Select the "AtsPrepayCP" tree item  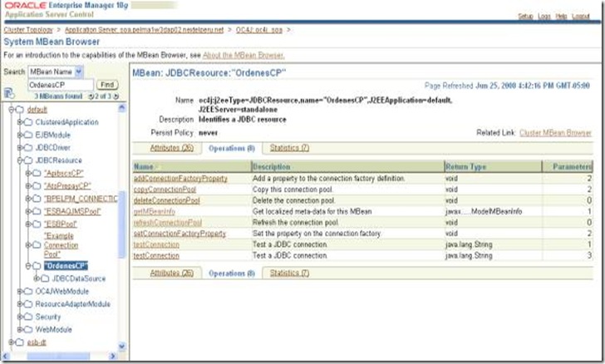coord(67,186)
